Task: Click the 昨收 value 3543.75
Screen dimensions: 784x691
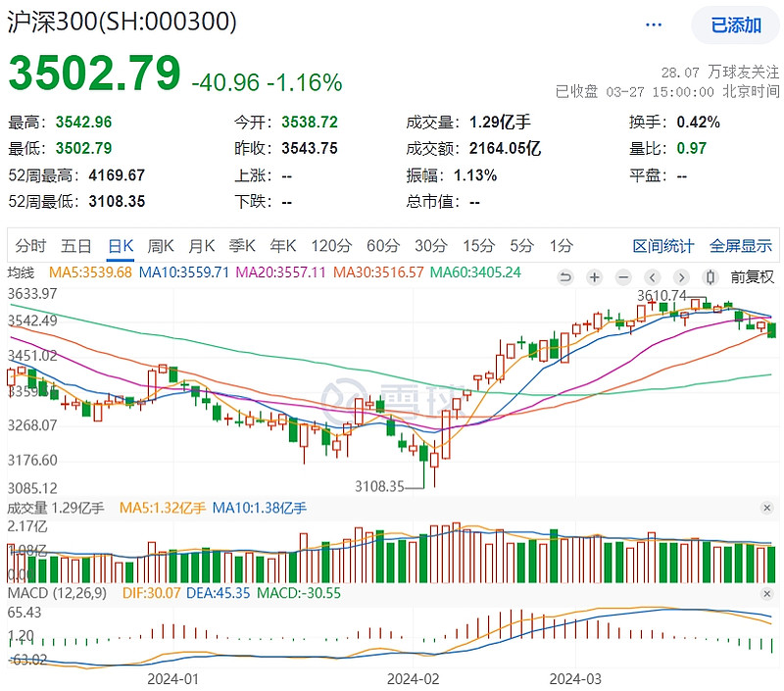Action: point(310,149)
